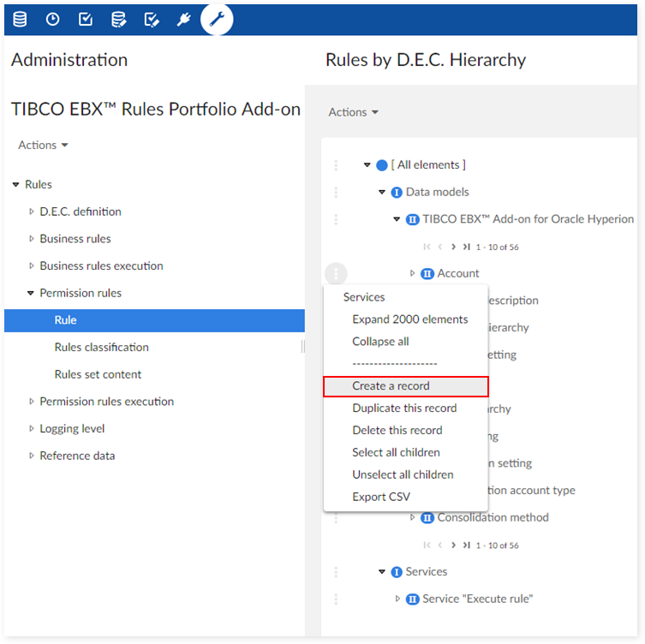Screen dimensions: 645x644
Task: Click level I icon beside Data models
Action: [x=397, y=193]
